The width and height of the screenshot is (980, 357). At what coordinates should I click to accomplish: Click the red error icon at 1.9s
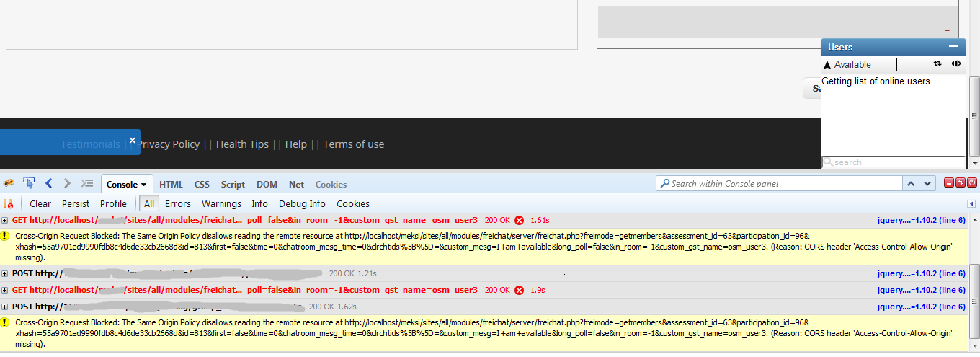click(519, 290)
